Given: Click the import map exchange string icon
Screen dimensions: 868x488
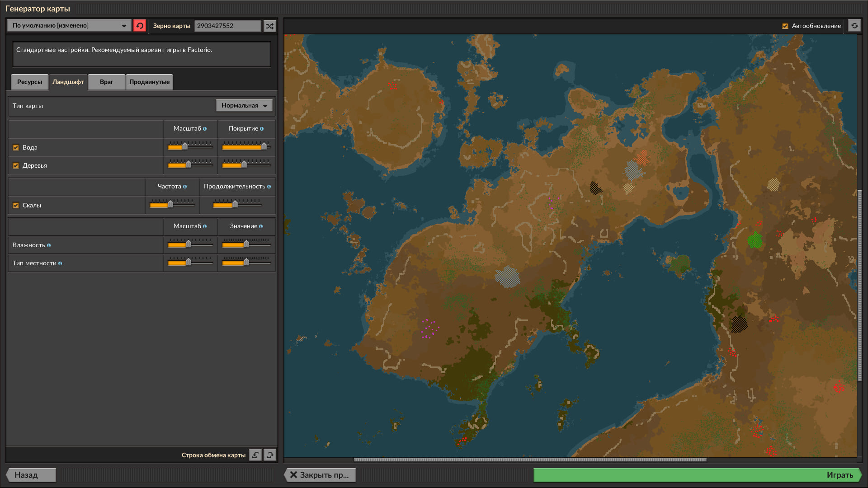Looking at the screenshot, I should click(255, 455).
